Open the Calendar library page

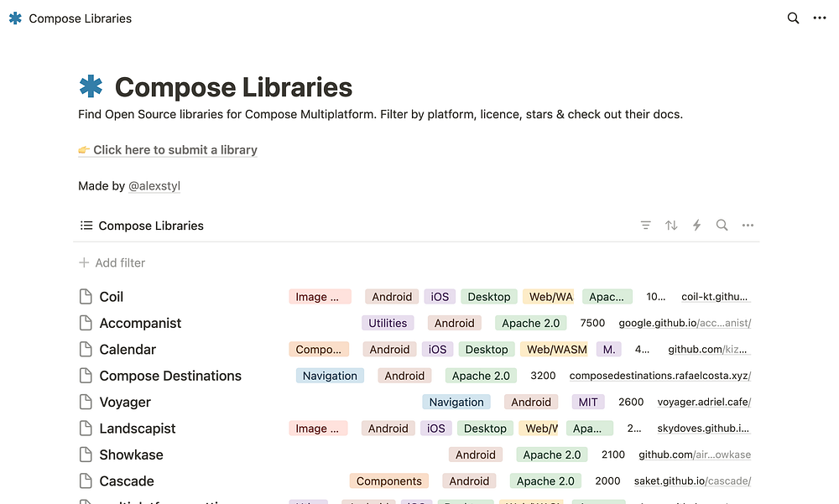[x=128, y=349]
